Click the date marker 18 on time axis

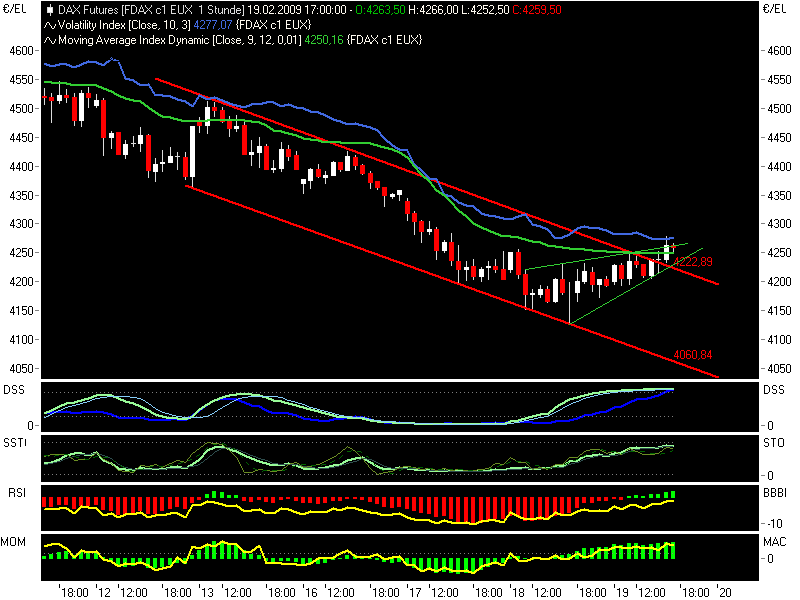[519, 593]
